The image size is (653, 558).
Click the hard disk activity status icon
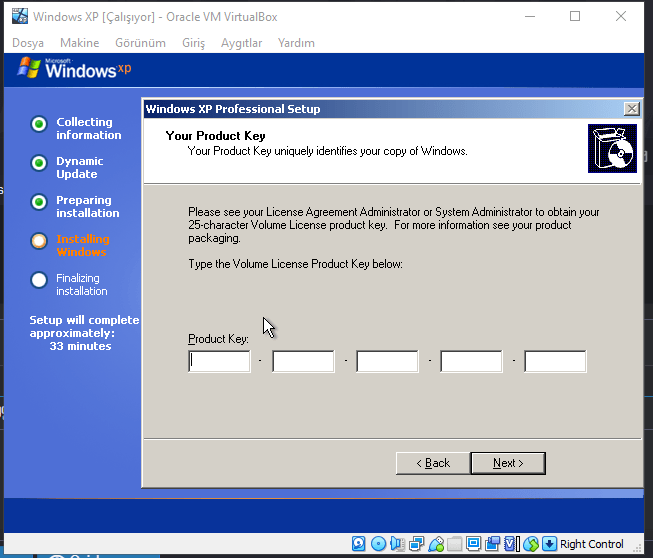click(x=359, y=544)
